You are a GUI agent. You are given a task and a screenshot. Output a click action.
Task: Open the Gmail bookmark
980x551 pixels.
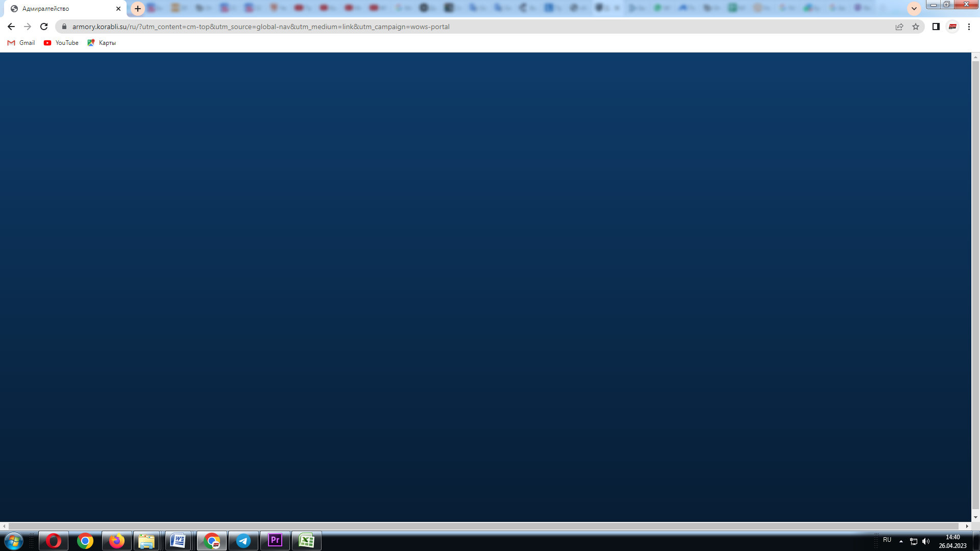coord(21,43)
